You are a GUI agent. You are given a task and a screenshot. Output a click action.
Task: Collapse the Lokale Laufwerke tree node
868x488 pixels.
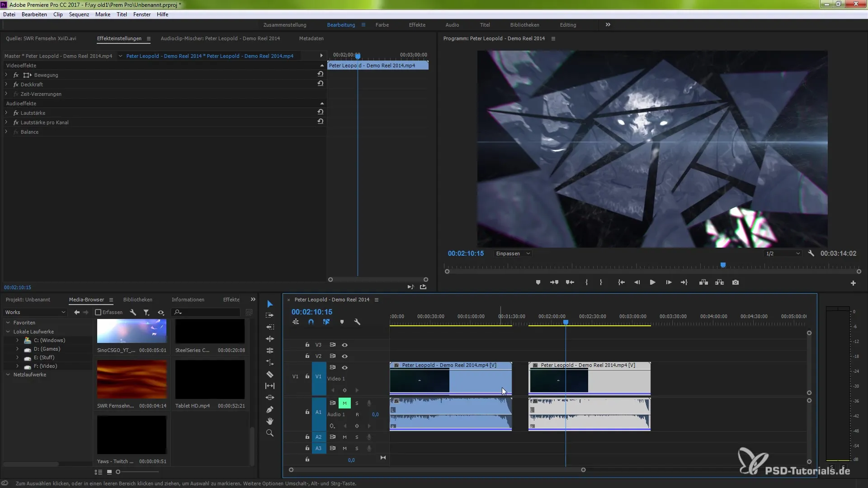pos(8,332)
